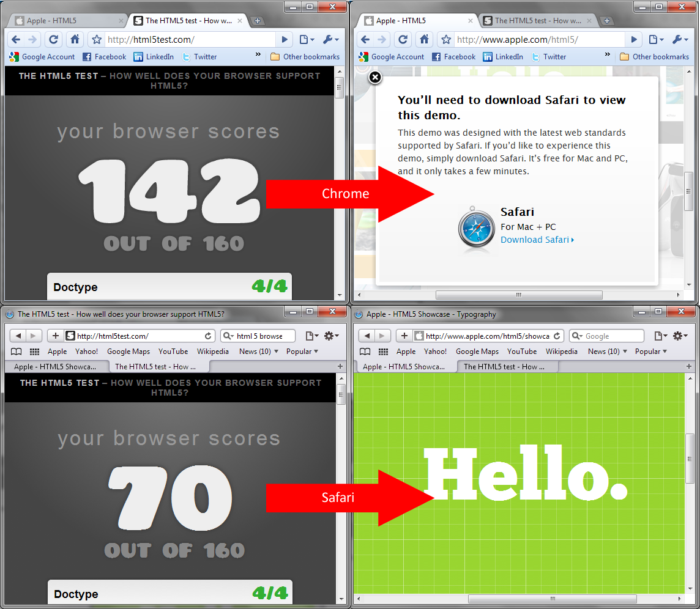Toggle bookmark star beside apple.com/html5 address
This screenshot has height=609, width=700.
[x=446, y=40]
